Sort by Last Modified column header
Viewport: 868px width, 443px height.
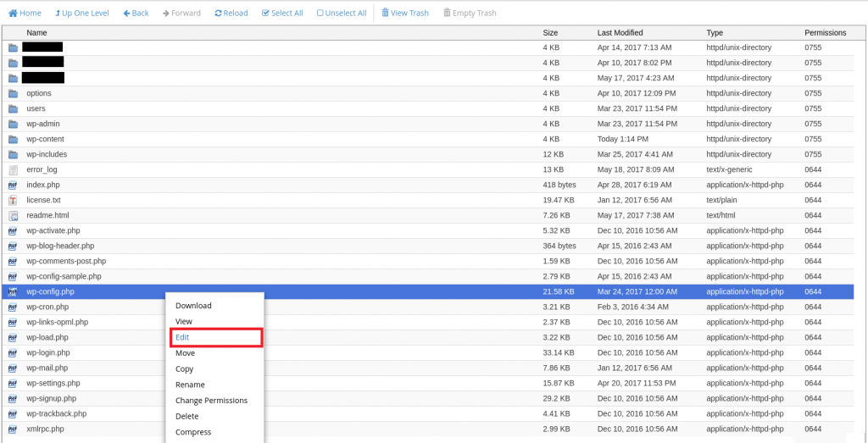pyautogui.click(x=621, y=32)
